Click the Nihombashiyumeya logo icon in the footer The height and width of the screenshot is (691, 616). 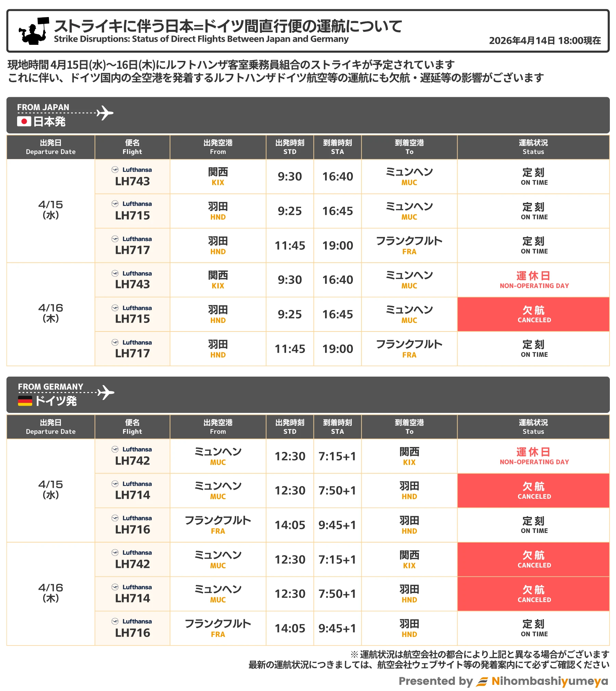pos(483,681)
